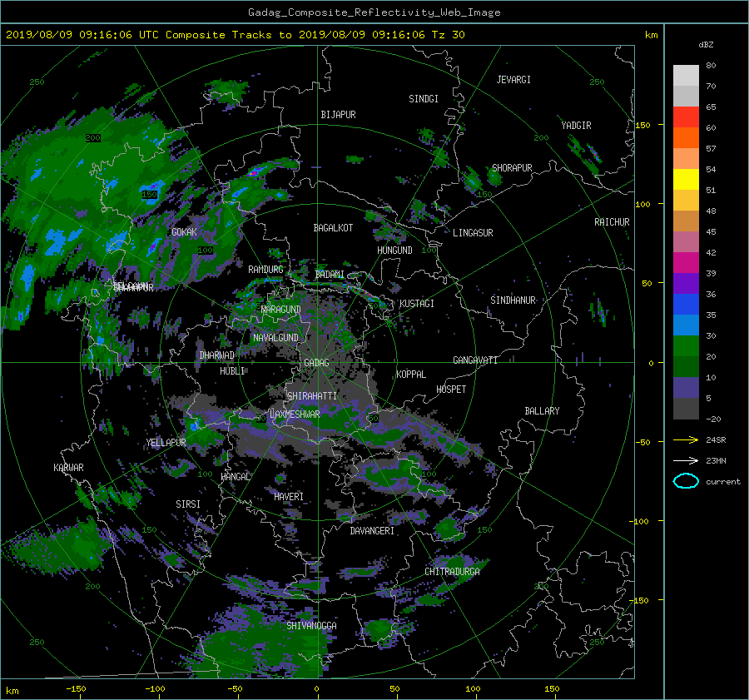Click the '23MN' legend text
The width and height of the screenshot is (749, 700).
click(716, 461)
